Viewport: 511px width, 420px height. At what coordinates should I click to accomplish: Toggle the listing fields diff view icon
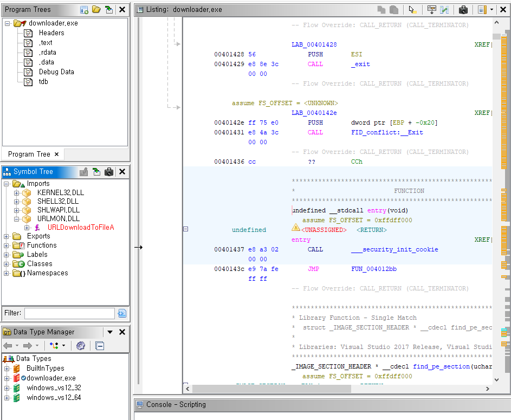pyautogui.click(x=445, y=9)
